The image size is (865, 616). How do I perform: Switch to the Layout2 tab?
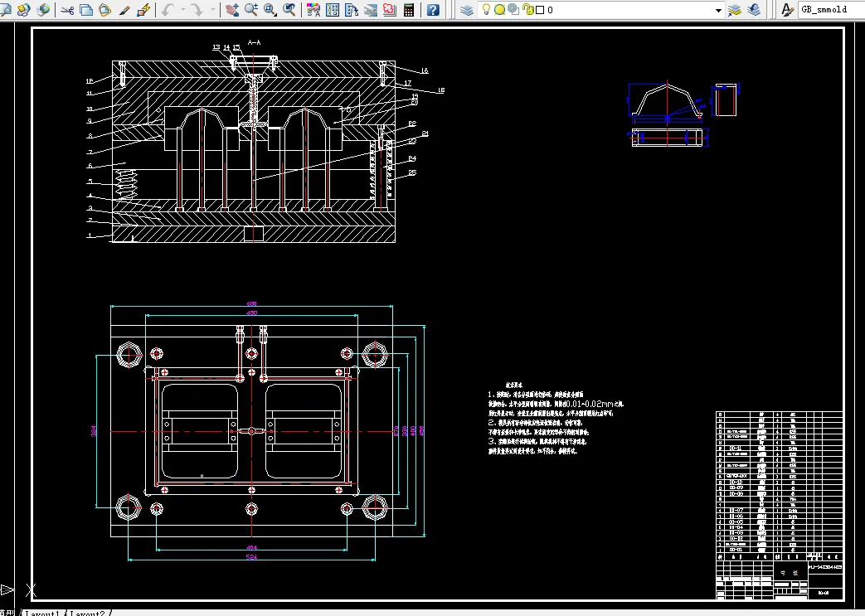pyautogui.click(x=88, y=613)
